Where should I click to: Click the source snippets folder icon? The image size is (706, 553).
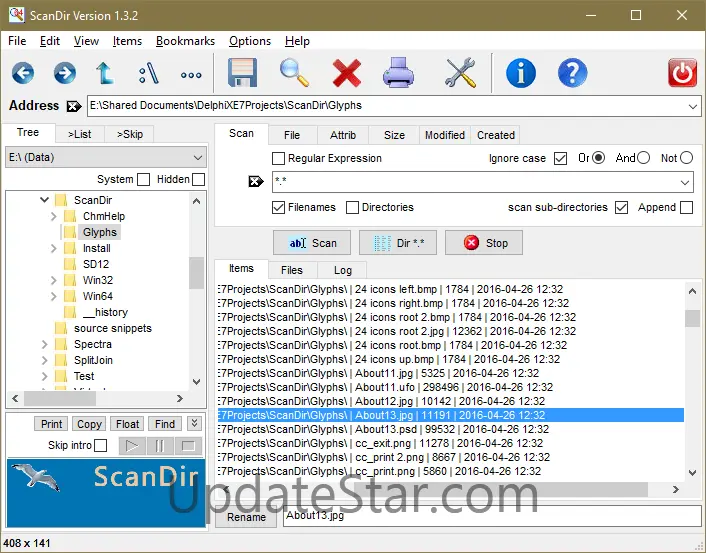(60, 328)
